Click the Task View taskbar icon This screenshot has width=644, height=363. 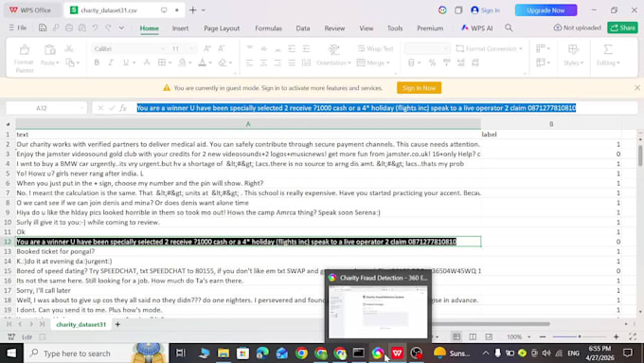pos(181,354)
